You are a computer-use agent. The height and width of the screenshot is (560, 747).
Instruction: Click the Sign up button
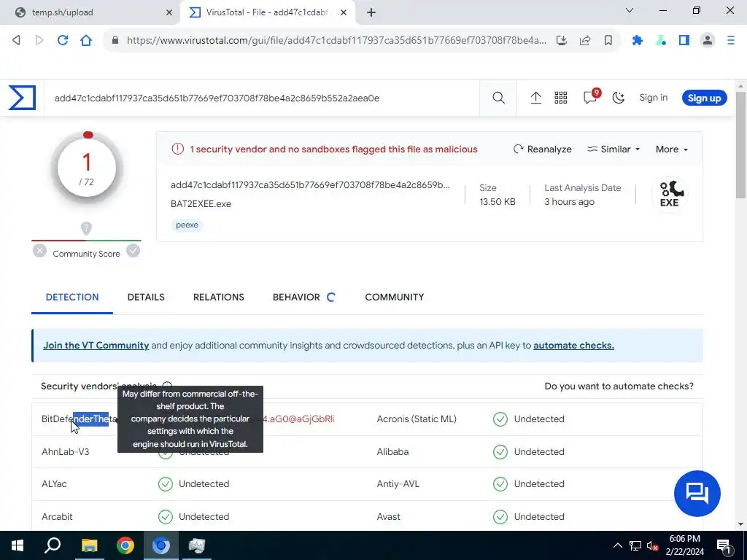click(x=704, y=98)
